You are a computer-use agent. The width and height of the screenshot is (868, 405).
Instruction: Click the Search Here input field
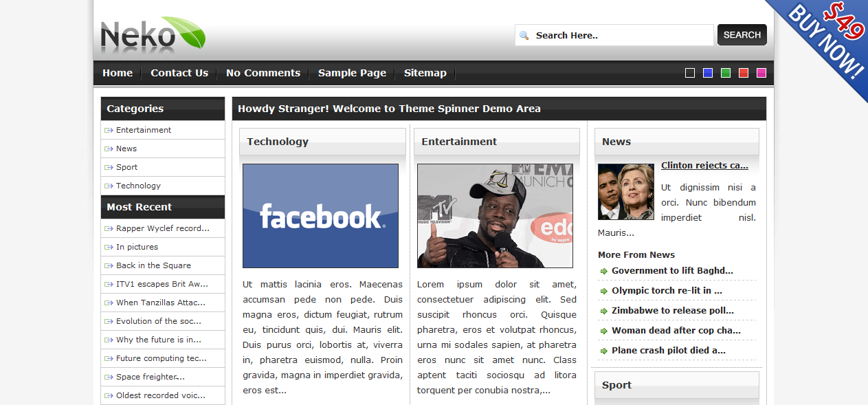[614, 35]
